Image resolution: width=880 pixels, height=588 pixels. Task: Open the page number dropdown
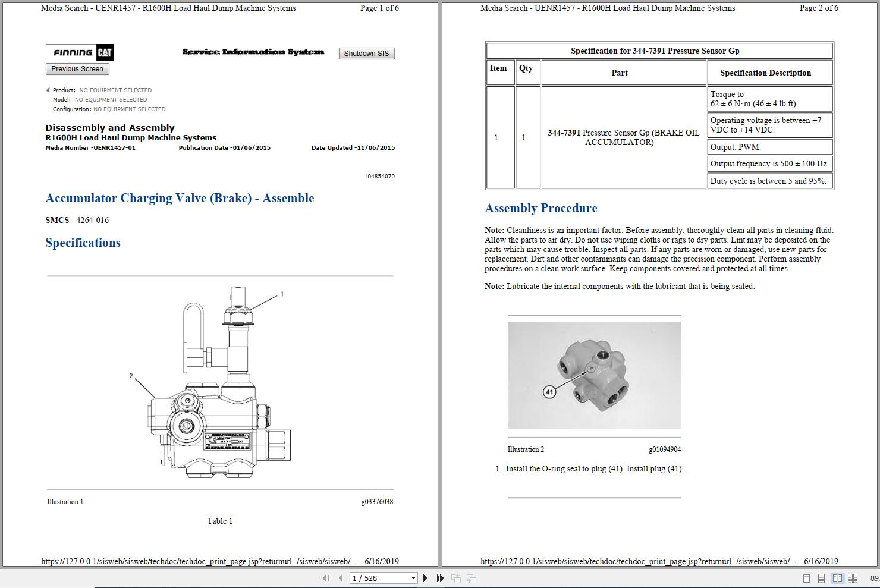coord(413,577)
